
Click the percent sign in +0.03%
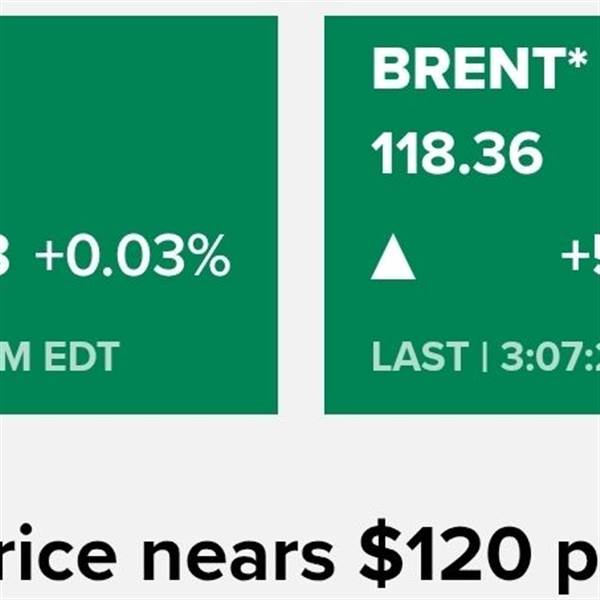coord(208,258)
